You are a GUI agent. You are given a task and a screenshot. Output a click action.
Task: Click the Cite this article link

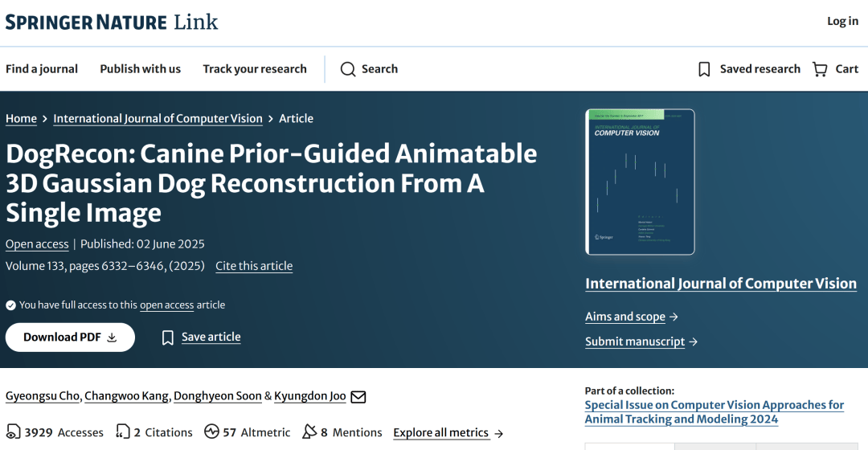point(254,266)
